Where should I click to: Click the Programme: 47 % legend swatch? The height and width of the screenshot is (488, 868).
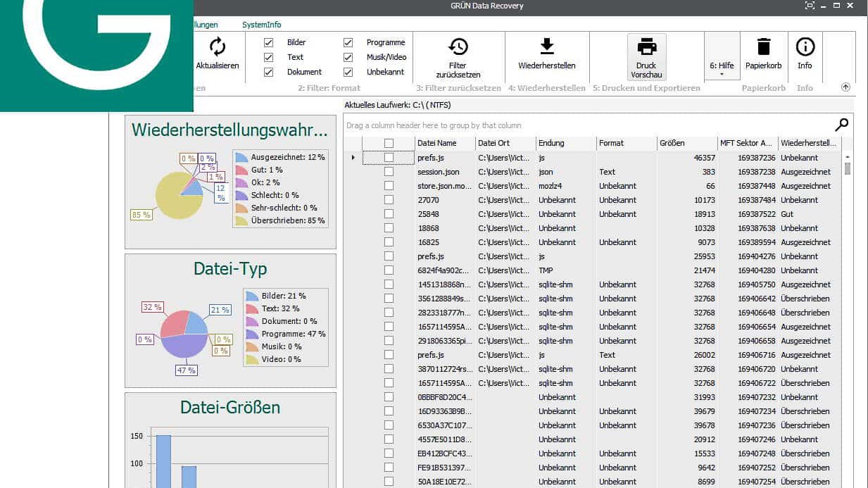click(252, 334)
